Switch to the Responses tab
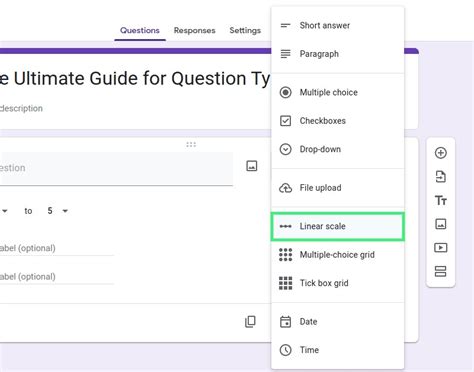Image resolution: width=474 pixels, height=372 pixels. pyautogui.click(x=195, y=31)
